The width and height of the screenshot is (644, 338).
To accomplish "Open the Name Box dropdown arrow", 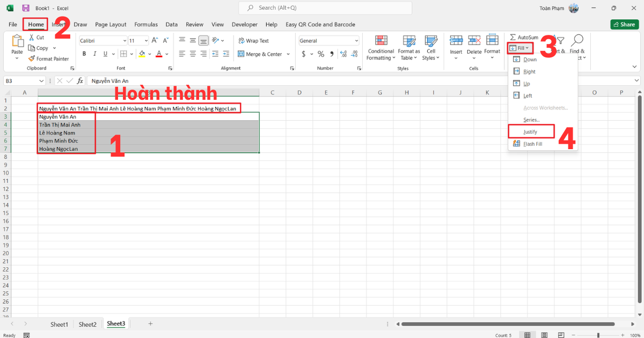I will pyautogui.click(x=42, y=80).
